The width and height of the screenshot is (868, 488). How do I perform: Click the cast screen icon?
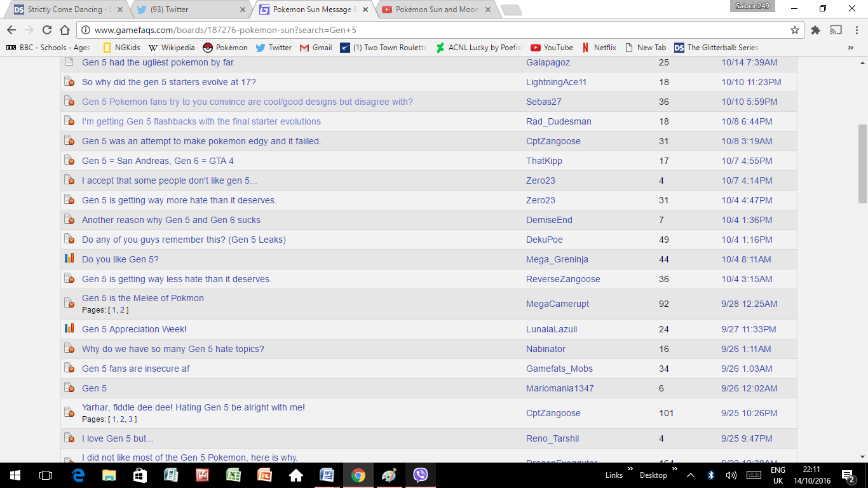pyautogui.click(x=836, y=30)
